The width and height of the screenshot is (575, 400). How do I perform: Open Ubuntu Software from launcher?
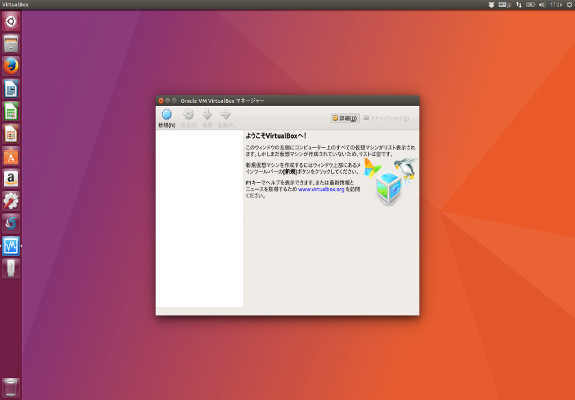coord(11,156)
